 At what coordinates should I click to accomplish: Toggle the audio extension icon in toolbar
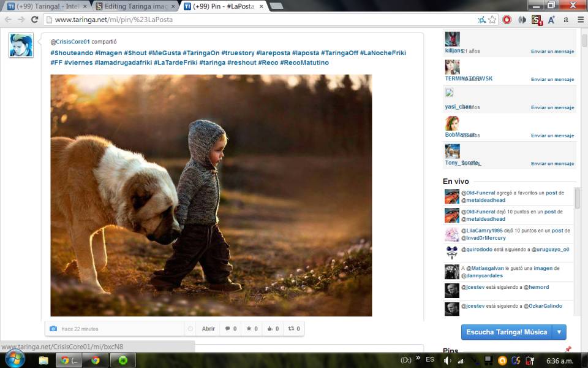pos(522,20)
